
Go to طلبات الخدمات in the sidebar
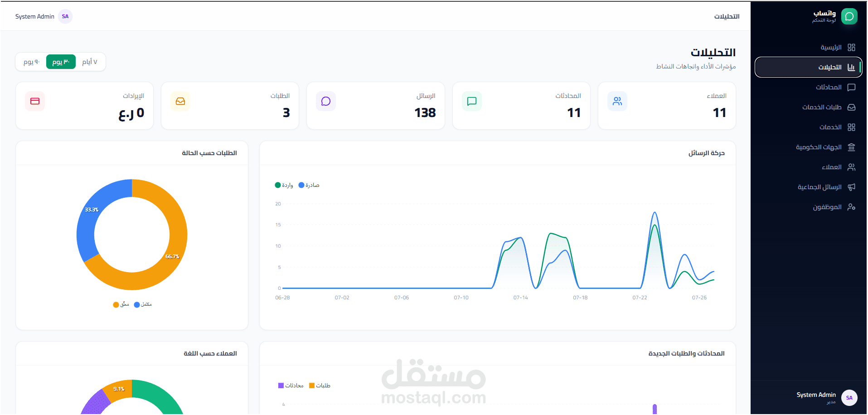[x=809, y=107]
